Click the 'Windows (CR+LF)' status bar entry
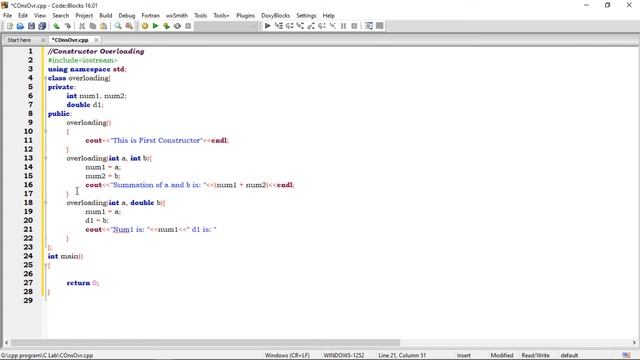The image size is (640, 360). (287, 356)
